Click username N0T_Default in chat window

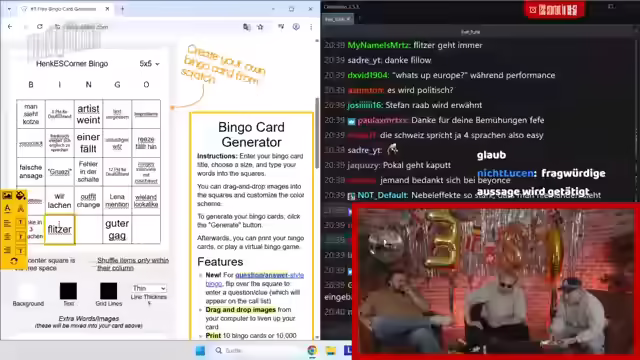coord(382,196)
